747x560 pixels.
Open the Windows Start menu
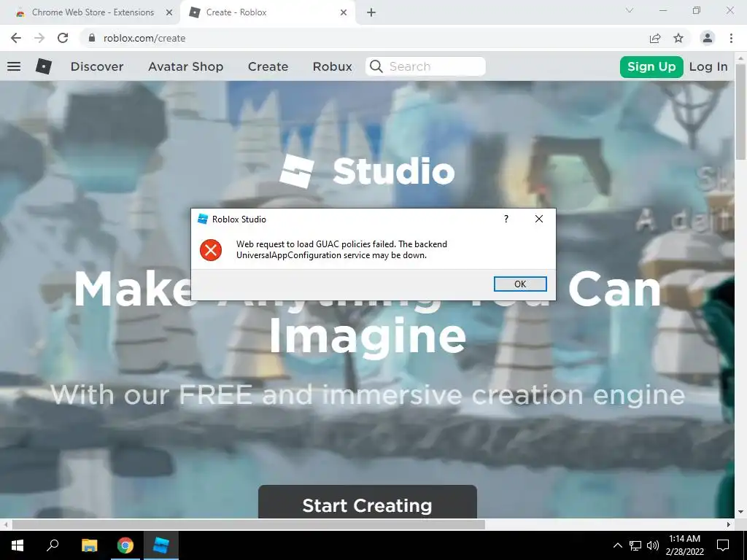click(x=18, y=545)
